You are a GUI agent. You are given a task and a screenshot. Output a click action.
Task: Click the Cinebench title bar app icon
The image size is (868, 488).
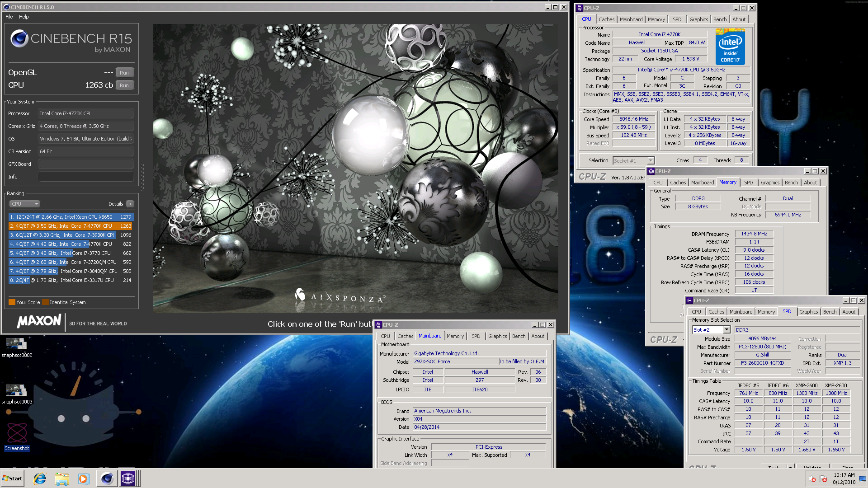(x=6, y=7)
